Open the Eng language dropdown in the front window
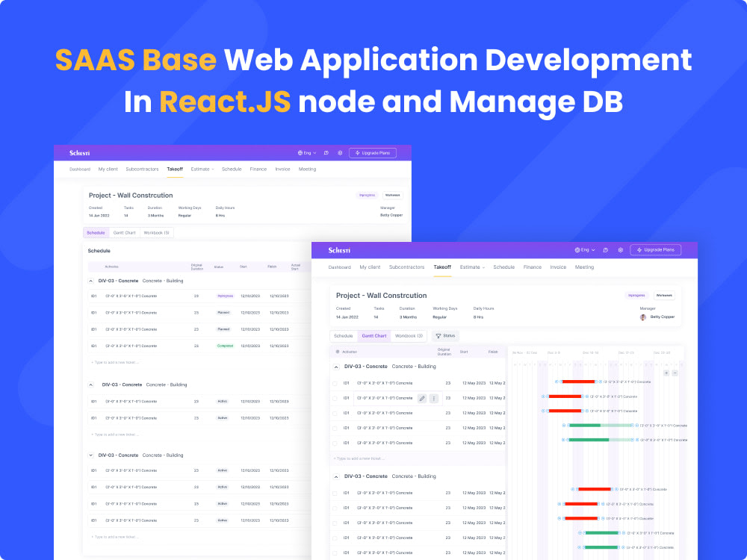The width and height of the screenshot is (747, 560). point(585,250)
